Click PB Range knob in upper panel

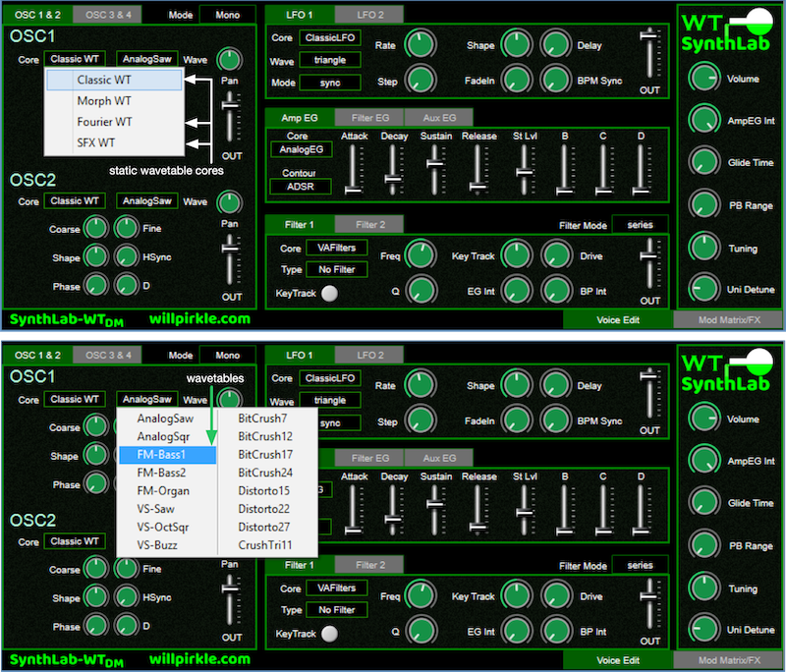[704, 204]
